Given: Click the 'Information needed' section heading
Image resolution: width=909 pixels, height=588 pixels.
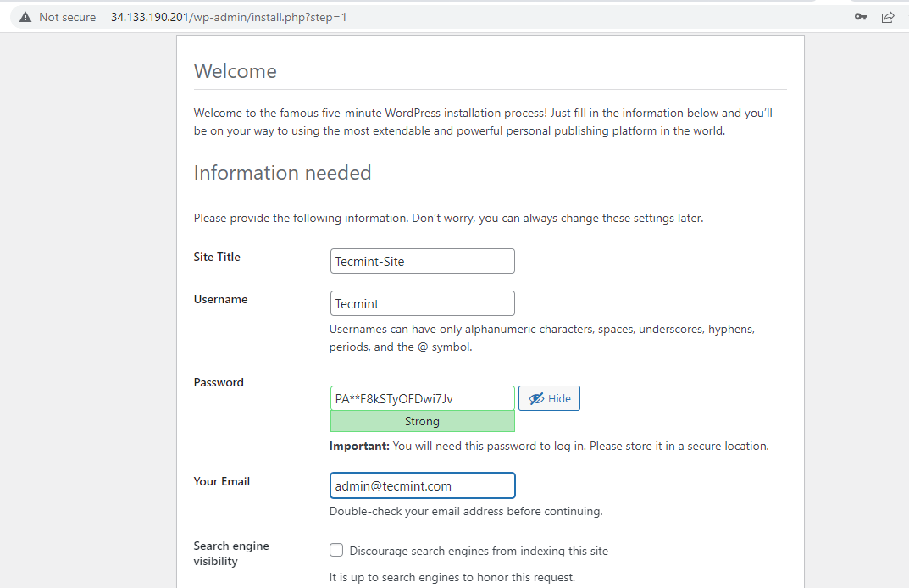Looking at the screenshot, I should [282, 173].
